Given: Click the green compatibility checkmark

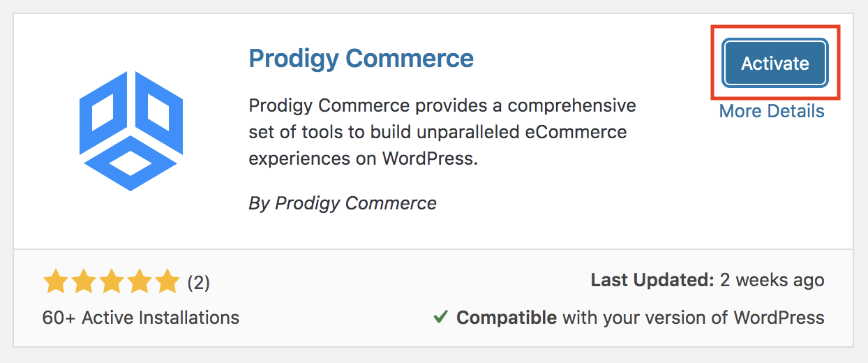Looking at the screenshot, I should coord(440,318).
